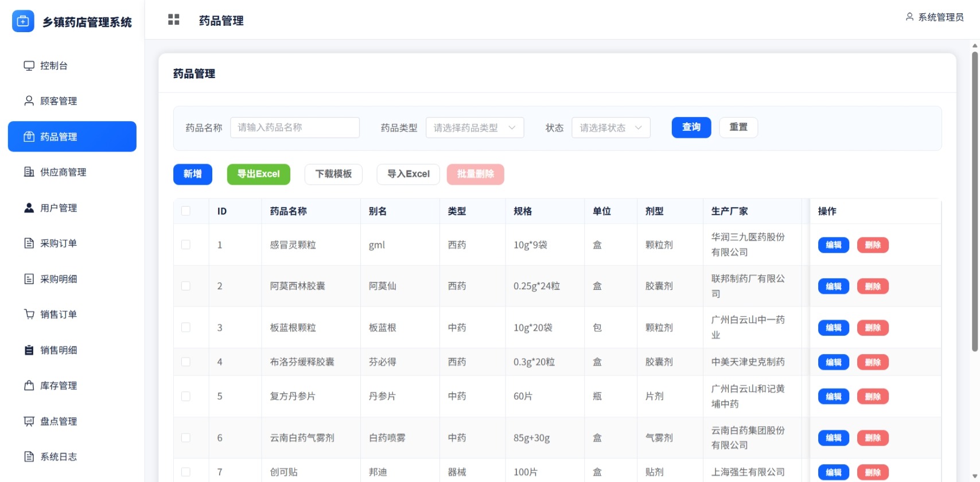980x482 pixels.
Task: Expand the 状态 selection dropdown
Action: tap(610, 127)
